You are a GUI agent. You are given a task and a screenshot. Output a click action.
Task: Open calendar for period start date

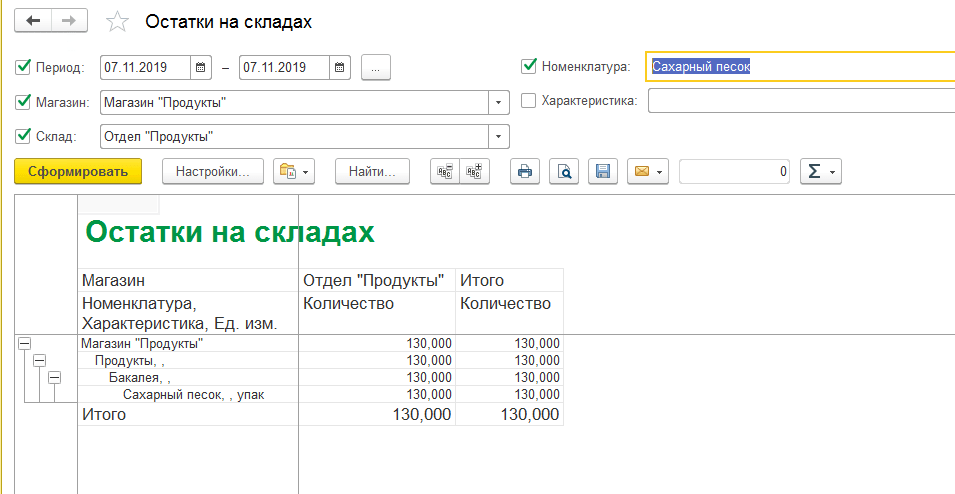click(201, 68)
